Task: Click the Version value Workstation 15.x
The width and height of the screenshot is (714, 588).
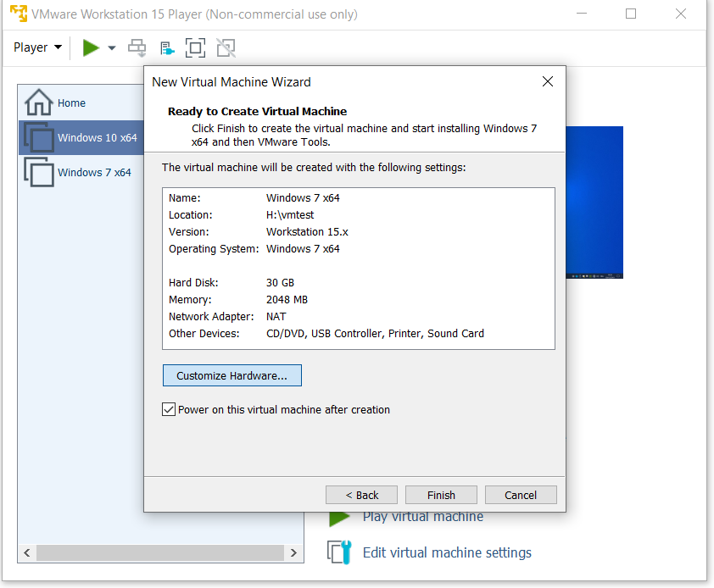Action: (307, 231)
